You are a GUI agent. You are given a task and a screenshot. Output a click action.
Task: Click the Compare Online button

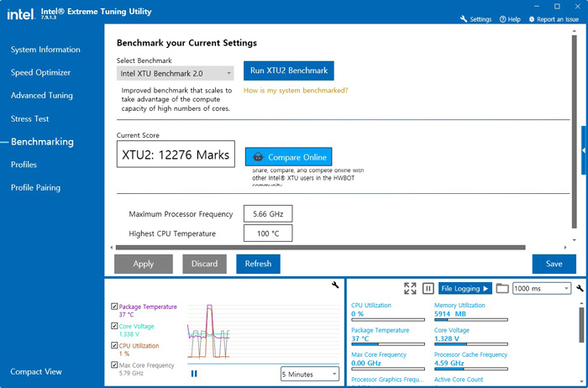(288, 157)
